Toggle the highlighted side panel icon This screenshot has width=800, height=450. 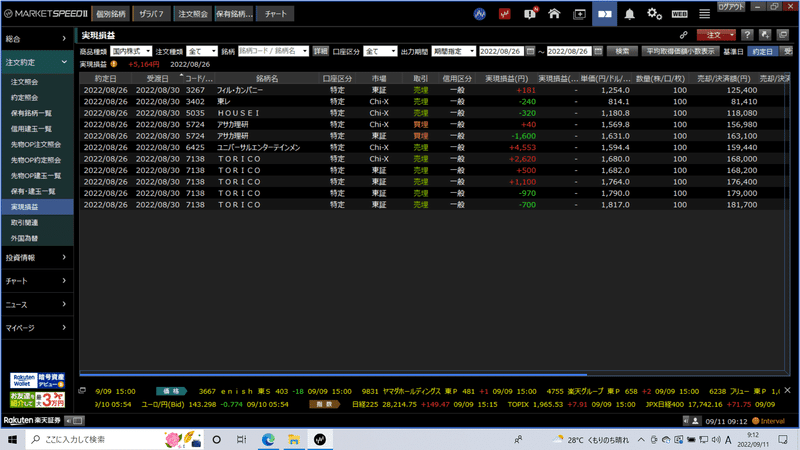[x=605, y=14]
